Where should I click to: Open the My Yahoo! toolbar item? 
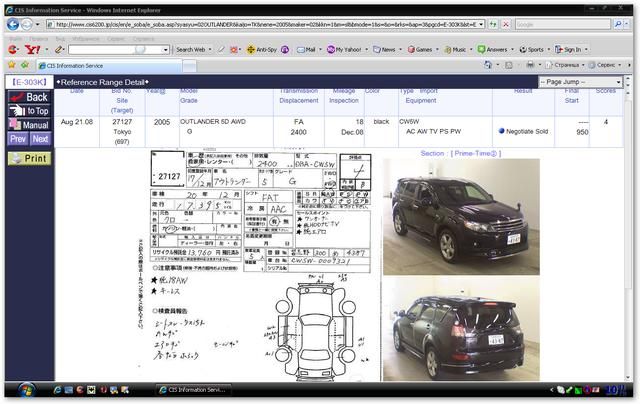344,49
